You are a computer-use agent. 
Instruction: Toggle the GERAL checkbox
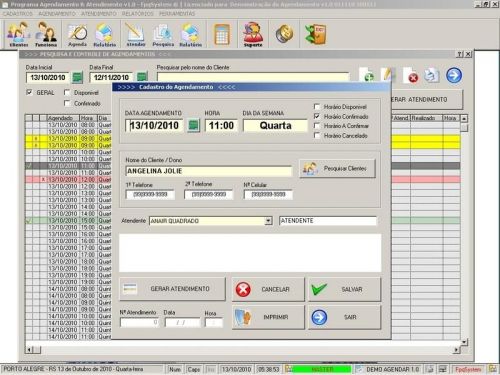point(29,92)
